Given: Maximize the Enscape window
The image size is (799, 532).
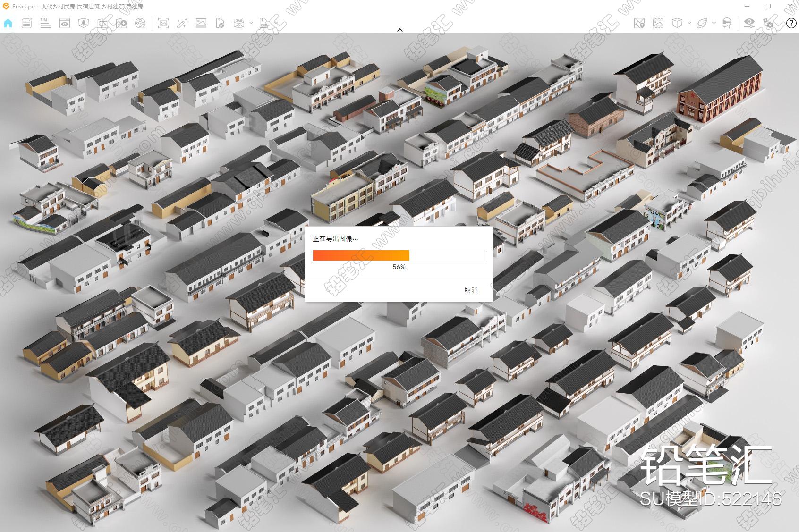Looking at the screenshot, I should point(768,7).
